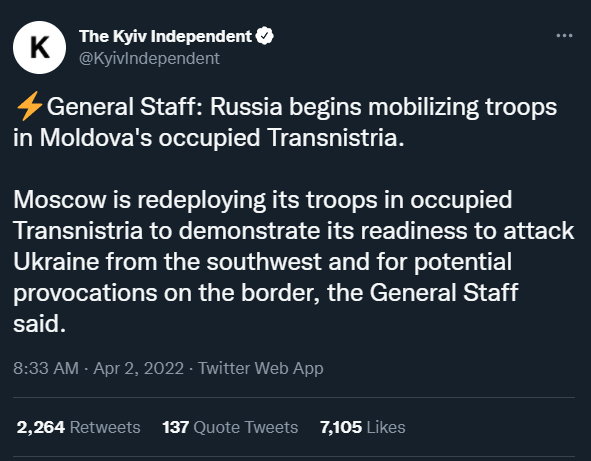Click the lightning bolt emoji in tweet

[x=29, y=106]
